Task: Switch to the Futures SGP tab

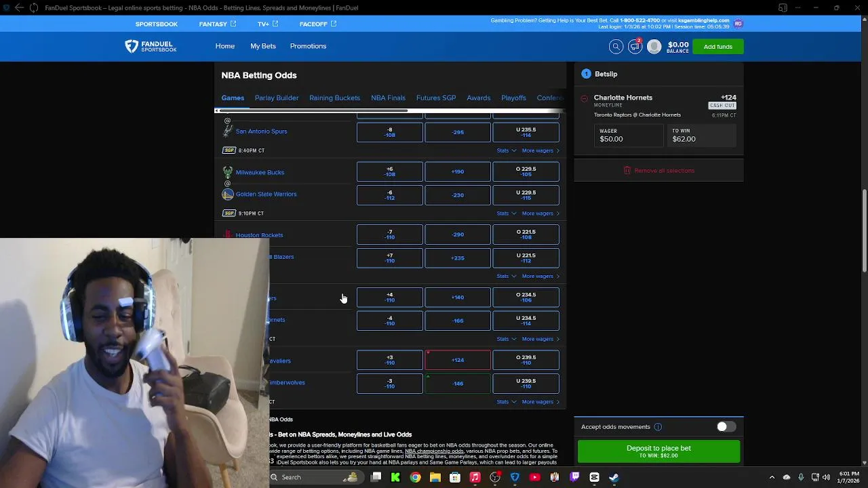Action: coord(436,98)
